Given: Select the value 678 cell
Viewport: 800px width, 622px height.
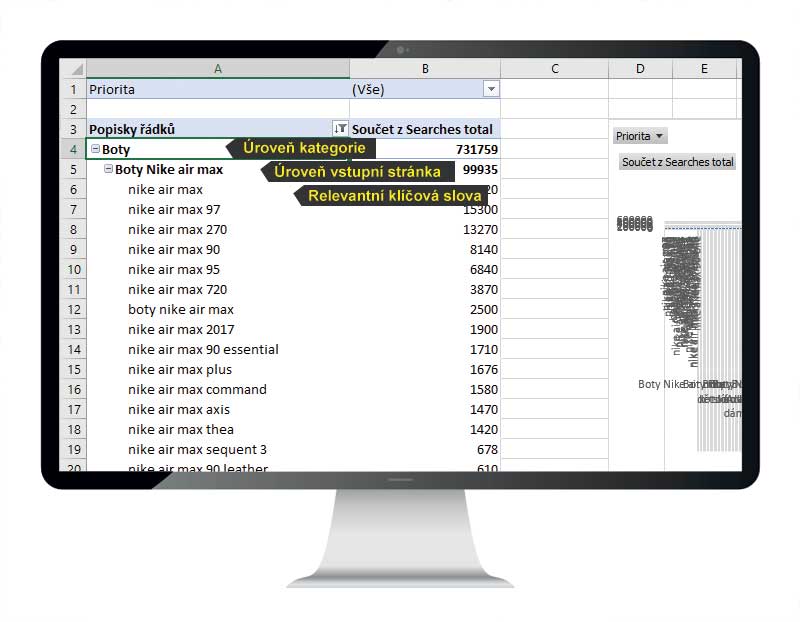Looking at the screenshot, I should [x=425, y=450].
